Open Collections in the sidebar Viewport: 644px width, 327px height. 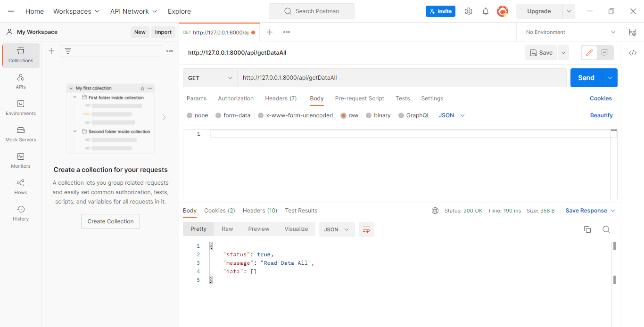(21, 55)
